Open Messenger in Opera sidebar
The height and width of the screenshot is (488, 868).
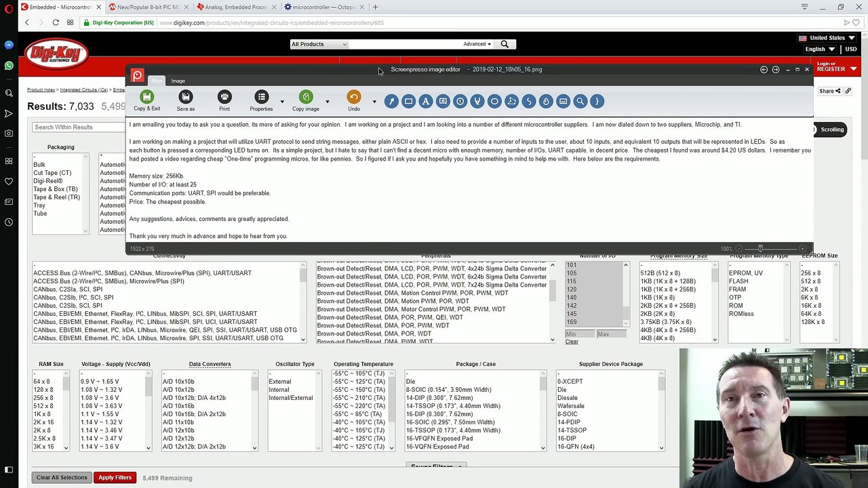(9, 45)
